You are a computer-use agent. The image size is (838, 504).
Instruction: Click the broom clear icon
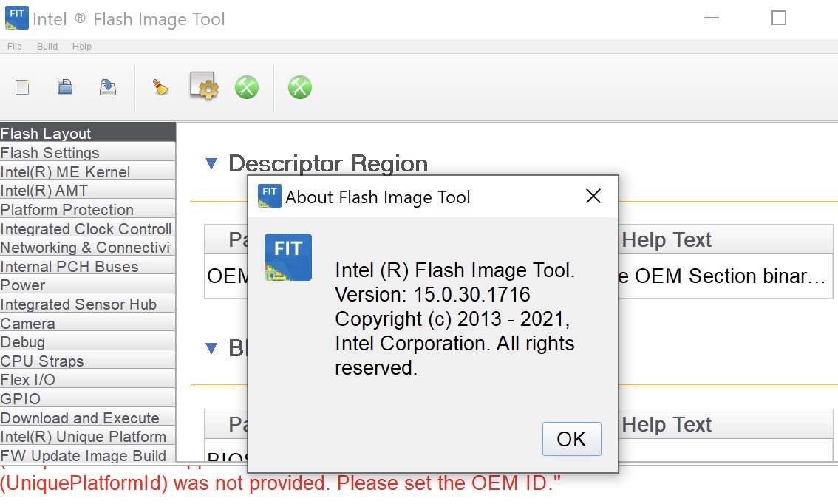160,87
